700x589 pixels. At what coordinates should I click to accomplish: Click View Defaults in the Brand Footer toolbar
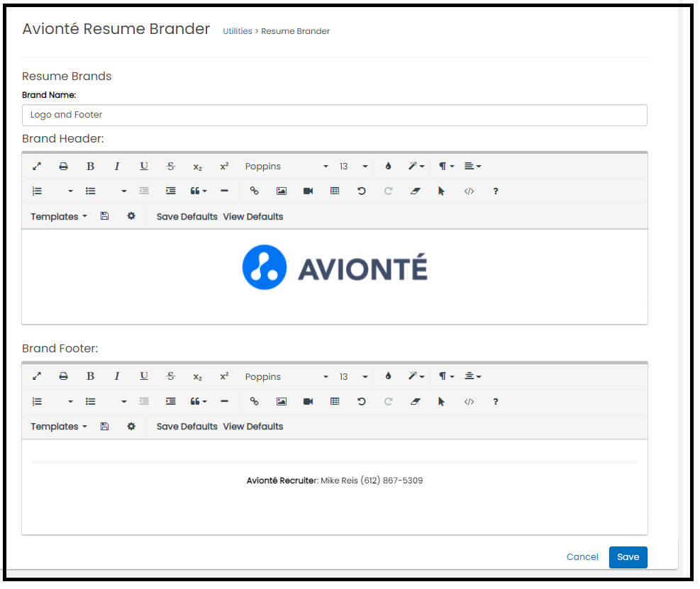click(x=253, y=427)
